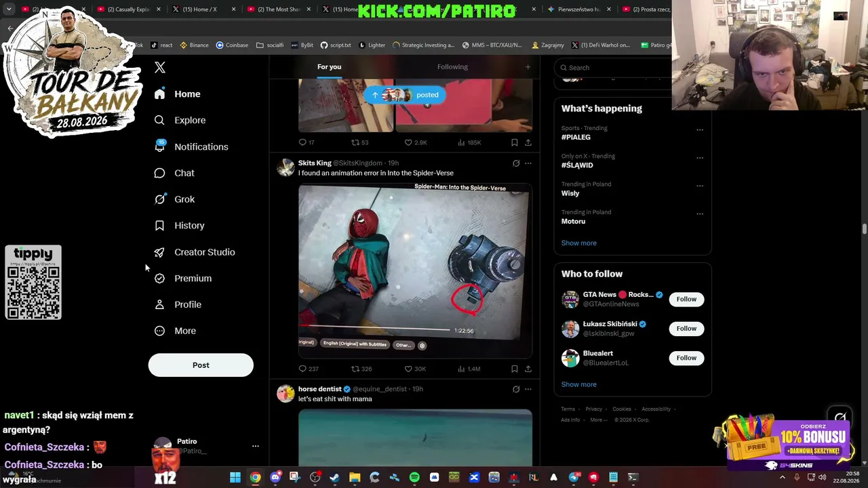Open Notifications with the bell icon
Screen dimensions: 868x488
[x=191, y=147]
